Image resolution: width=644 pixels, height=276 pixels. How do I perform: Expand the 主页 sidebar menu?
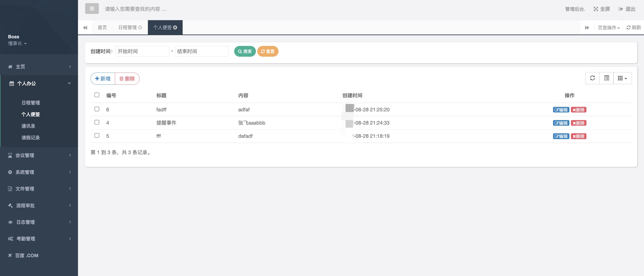[x=39, y=67]
